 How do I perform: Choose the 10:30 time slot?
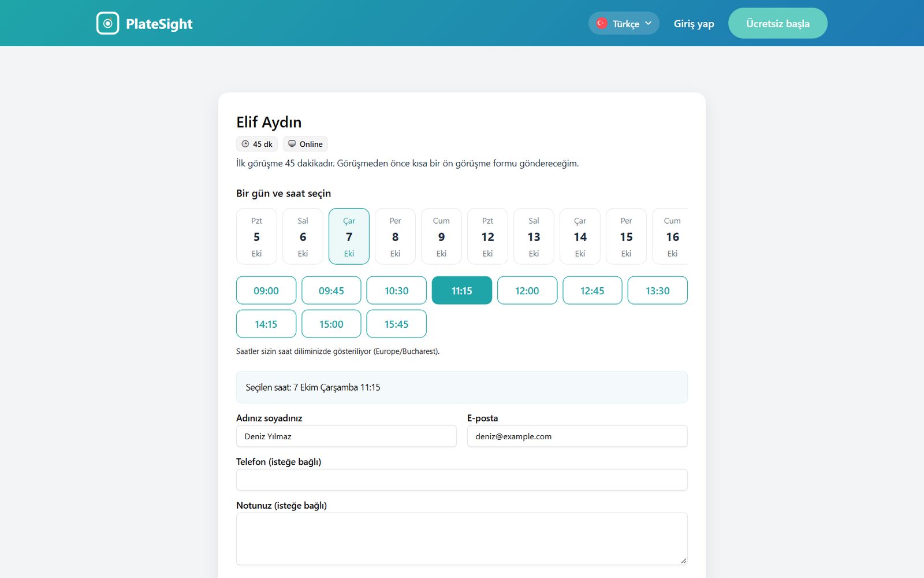(x=397, y=290)
